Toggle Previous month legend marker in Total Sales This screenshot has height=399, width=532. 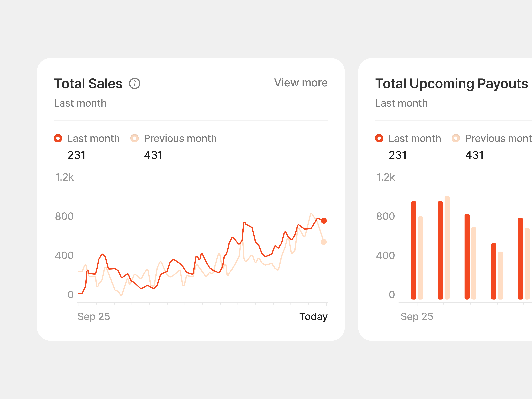(x=134, y=138)
